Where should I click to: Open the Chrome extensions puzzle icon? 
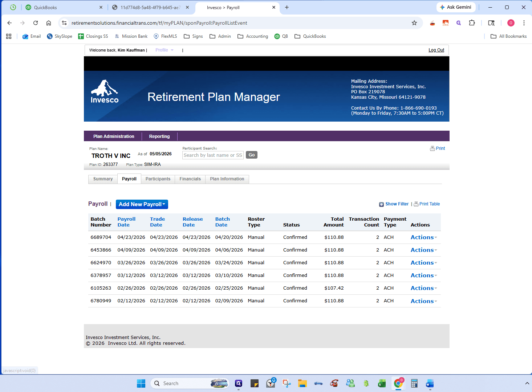(472, 23)
